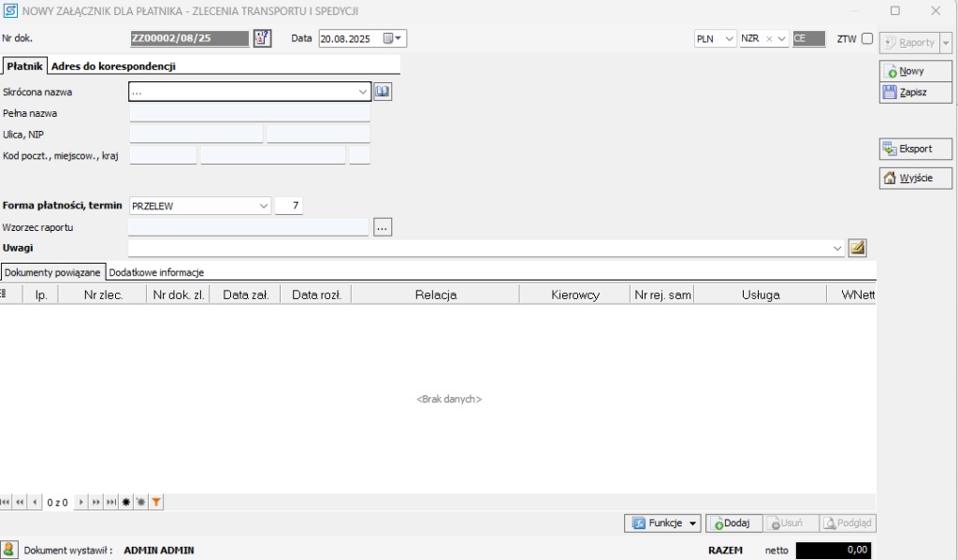Click the Pełna nazwa input field
The width and height of the screenshot is (958, 560).
(250, 113)
